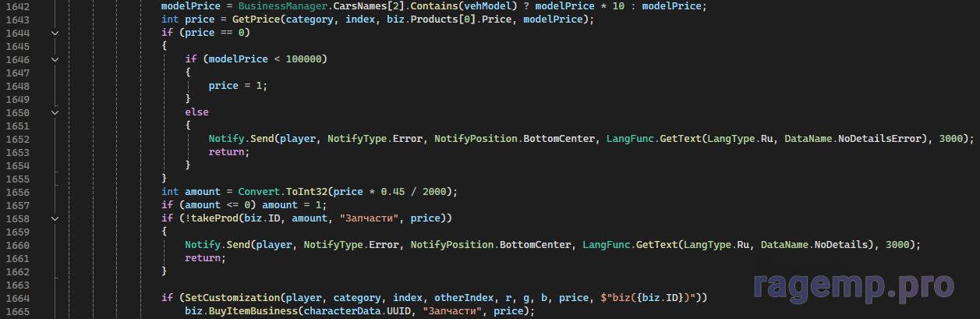Image resolution: width=980 pixels, height=319 pixels.
Task: Collapse the 'if (price == 0)' block at line 1644
Action: 55,33
